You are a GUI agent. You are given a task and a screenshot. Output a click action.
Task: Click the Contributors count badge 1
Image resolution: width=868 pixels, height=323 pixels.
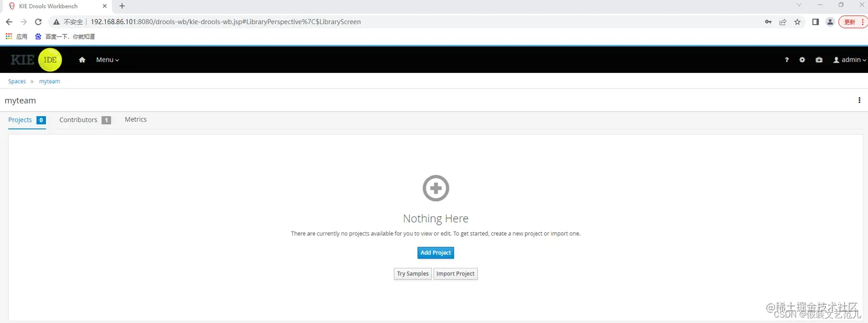(x=106, y=120)
